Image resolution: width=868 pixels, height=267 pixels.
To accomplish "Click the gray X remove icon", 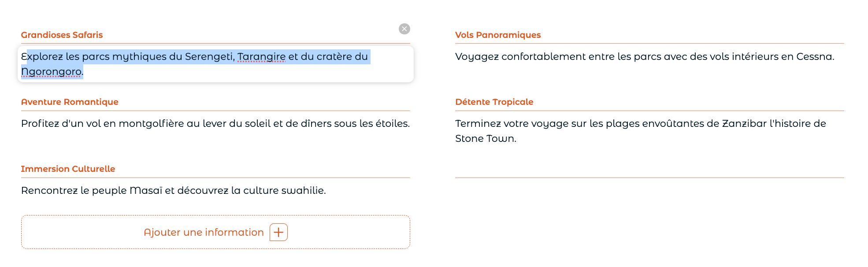I will (404, 29).
